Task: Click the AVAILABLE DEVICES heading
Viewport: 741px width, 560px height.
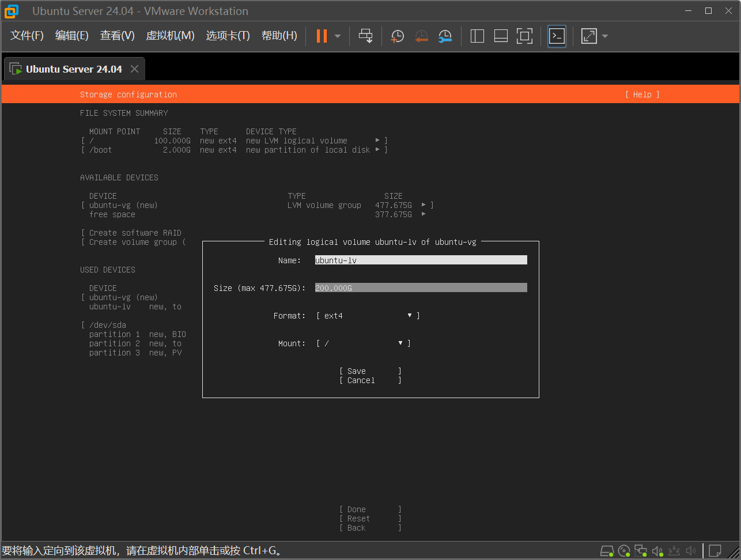Action: pyautogui.click(x=119, y=177)
